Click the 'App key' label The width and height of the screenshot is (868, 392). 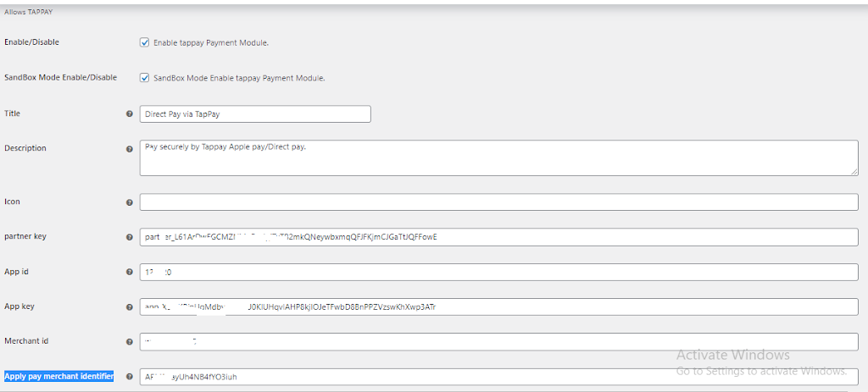pyautogui.click(x=20, y=306)
